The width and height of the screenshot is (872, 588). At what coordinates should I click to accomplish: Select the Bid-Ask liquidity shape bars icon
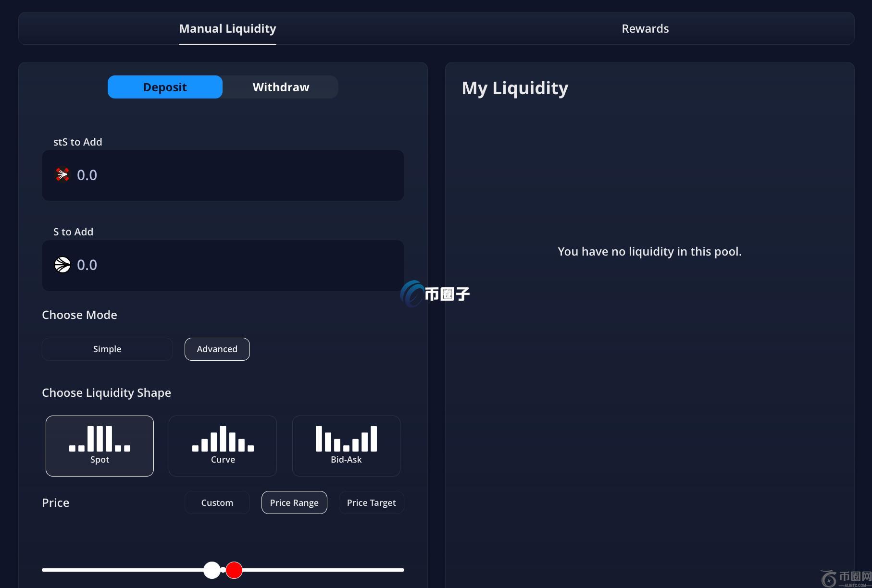coord(346,439)
